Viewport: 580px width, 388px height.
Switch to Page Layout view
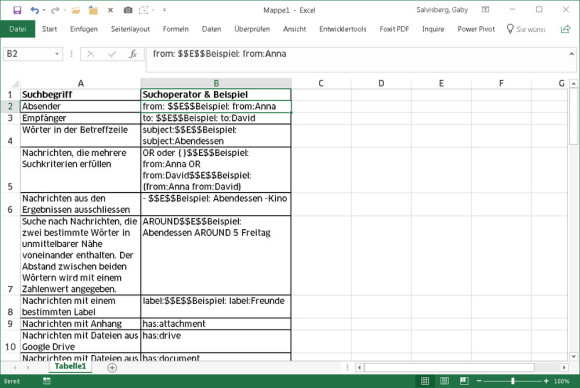pyautogui.click(x=445, y=381)
